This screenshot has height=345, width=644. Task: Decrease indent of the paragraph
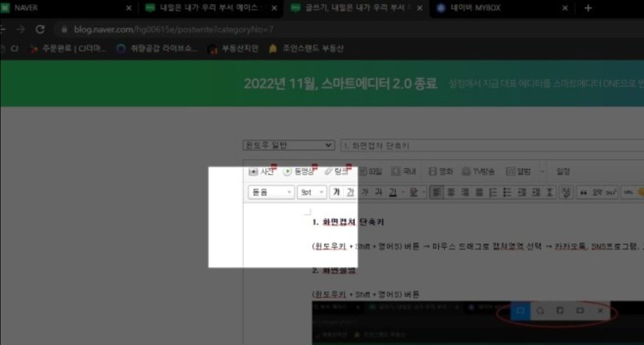pos(522,192)
